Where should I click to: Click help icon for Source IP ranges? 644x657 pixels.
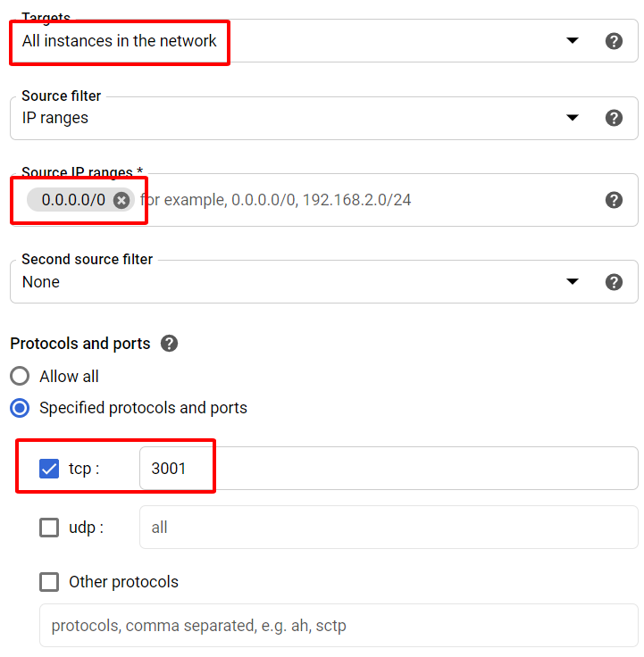click(614, 200)
